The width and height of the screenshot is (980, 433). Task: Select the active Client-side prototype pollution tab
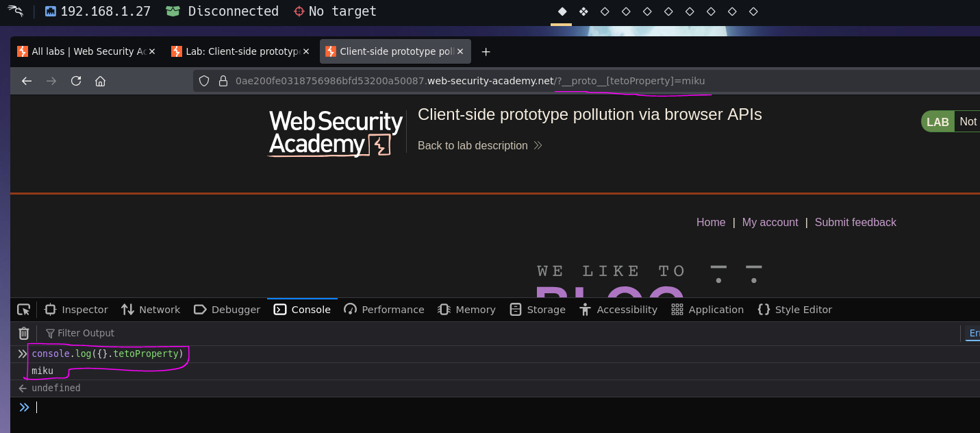(x=395, y=51)
